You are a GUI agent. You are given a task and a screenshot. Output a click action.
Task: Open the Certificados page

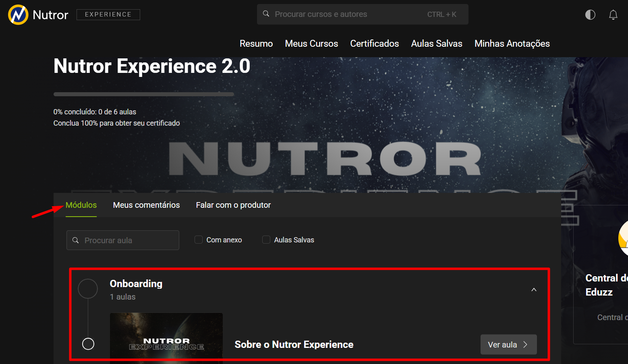click(x=374, y=43)
